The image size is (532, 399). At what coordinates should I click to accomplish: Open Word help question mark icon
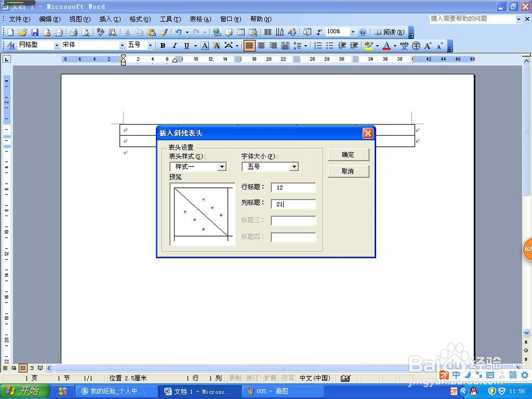pos(363,32)
